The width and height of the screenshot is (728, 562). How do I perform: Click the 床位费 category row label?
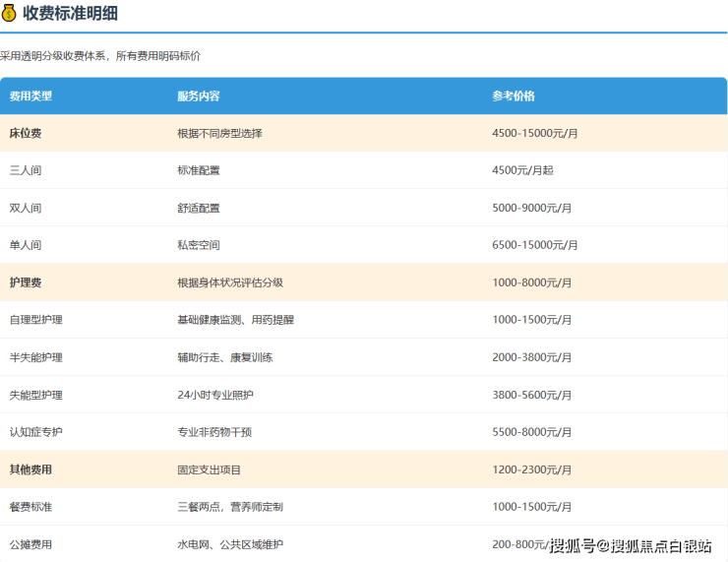tap(26, 133)
